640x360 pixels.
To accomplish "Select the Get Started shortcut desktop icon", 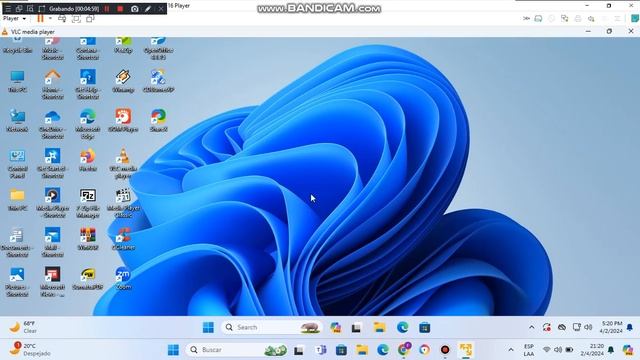I will [53, 163].
